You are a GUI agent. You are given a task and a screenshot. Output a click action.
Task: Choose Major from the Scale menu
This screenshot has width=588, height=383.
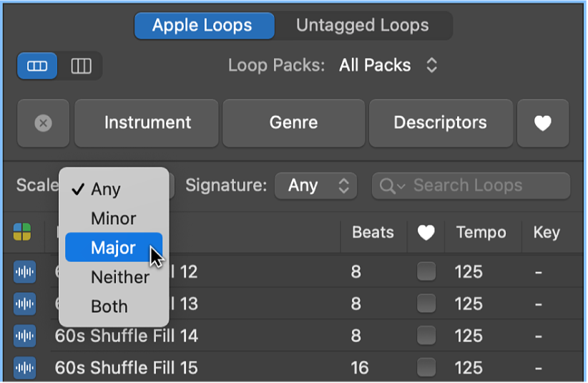pyautogui.click(x=114, y=248)
